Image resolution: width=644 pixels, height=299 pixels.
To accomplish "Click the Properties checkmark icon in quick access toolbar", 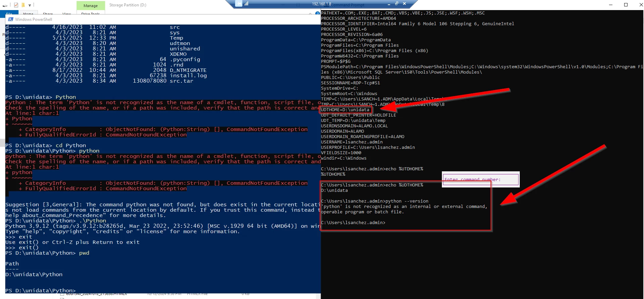I will pyautogui.click(x=16, y=5).
